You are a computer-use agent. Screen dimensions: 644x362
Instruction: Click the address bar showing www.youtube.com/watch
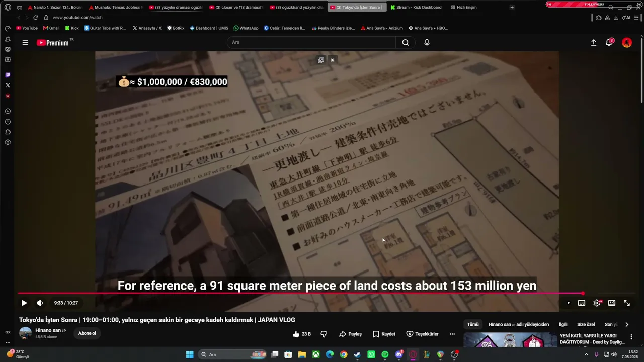click(x=77, y=18)
